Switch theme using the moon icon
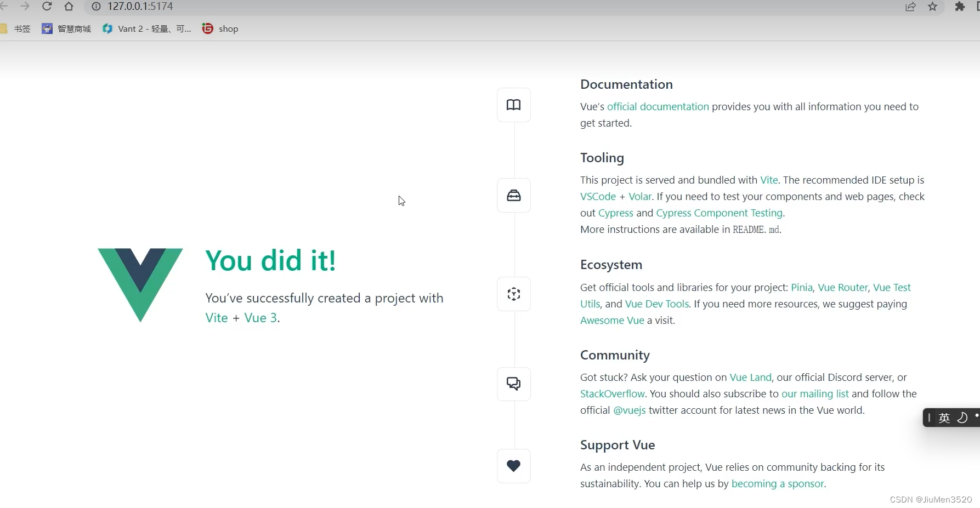Screen dimensions: 980x508 click(x=963, y=418)
